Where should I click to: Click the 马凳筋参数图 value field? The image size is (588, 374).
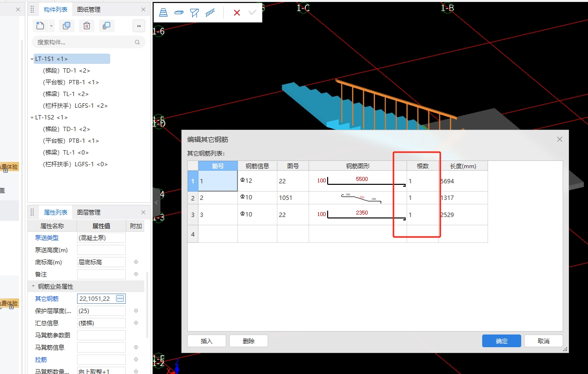point(101,335)
